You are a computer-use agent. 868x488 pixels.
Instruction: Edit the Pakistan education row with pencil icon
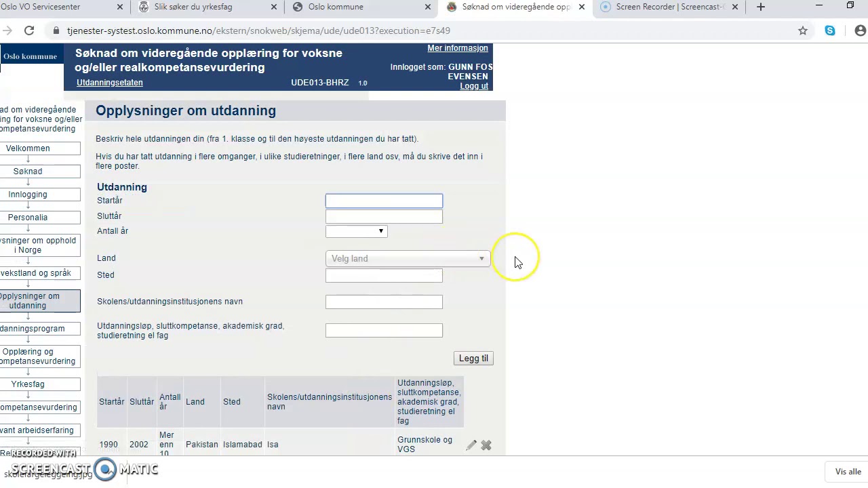[x=471, y=445]
